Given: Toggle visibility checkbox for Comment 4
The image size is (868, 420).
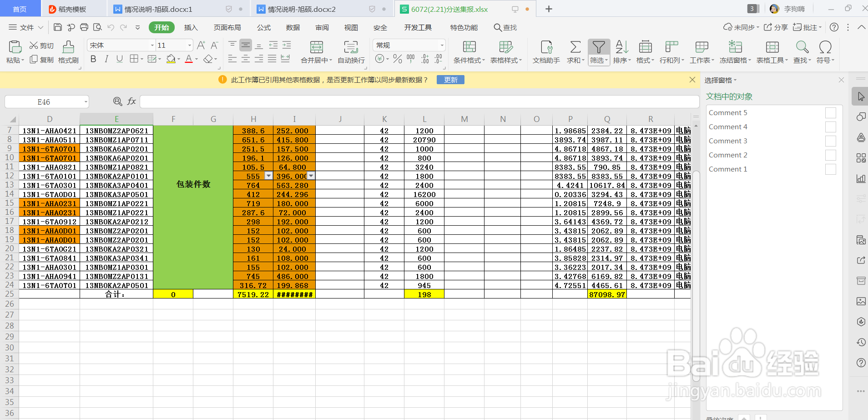Looking at the screenshot, I should point(831,127).
